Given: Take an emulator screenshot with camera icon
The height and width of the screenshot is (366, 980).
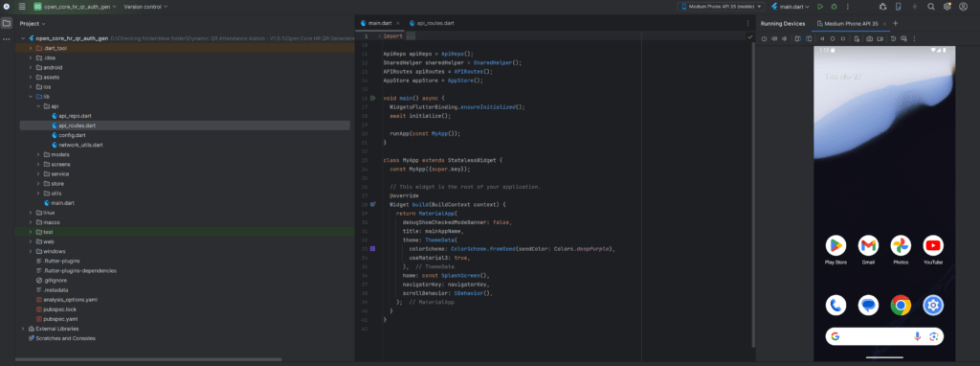Looking at the screenshot, I should point(869,38).
